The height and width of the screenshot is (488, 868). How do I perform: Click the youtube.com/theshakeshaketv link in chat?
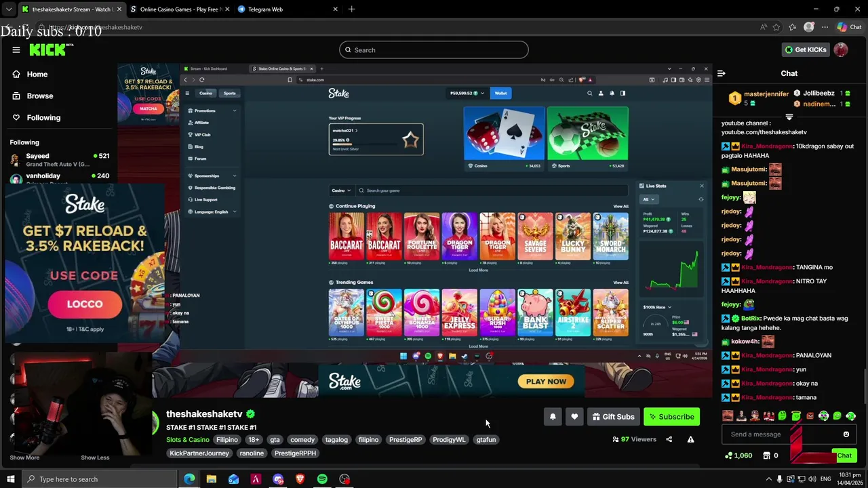pyautogui.click(x=764, y=132)
